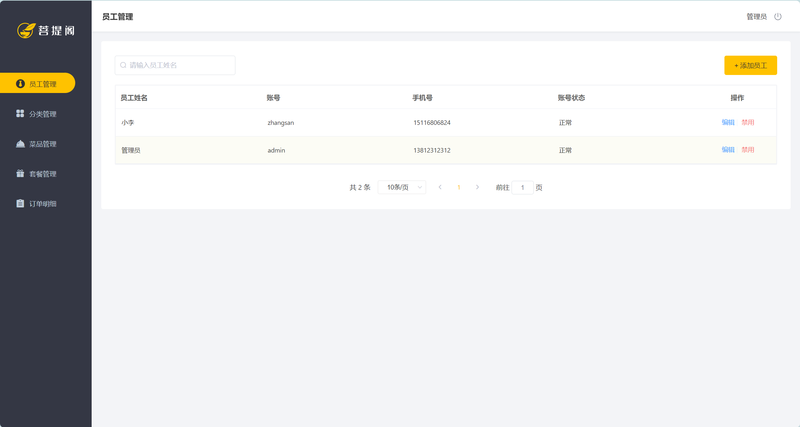Edit the 管理员 employee row
800x427 pixels.
728,150
